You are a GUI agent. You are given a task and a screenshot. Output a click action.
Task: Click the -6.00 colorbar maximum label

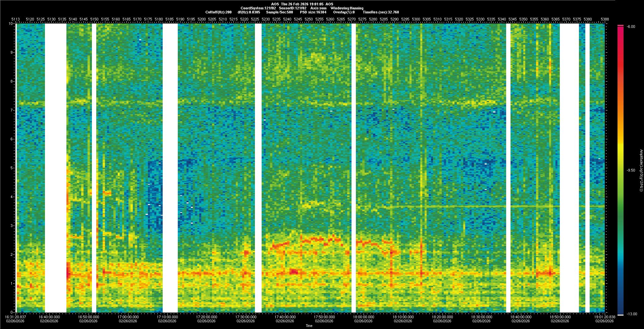pyautogui.click(x=631, y=27)
